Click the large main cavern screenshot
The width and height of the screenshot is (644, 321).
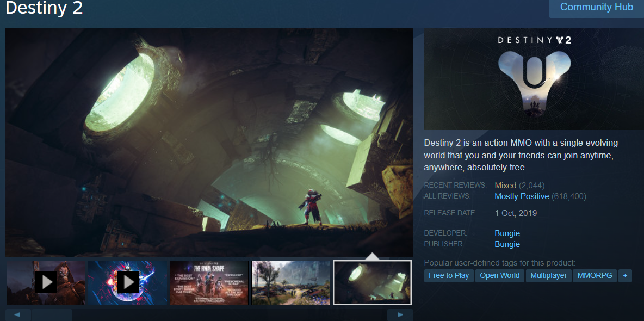tap(209, 142)
